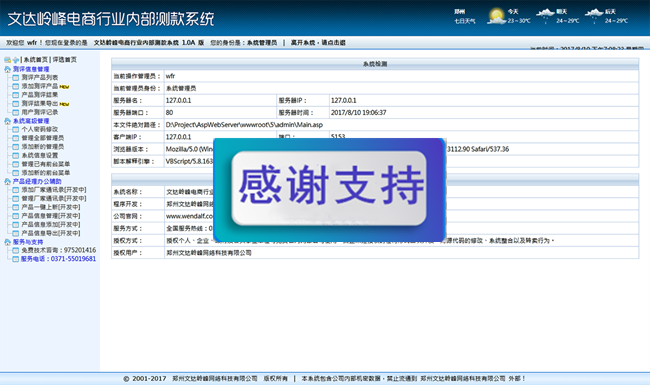Open 系统首页 at the sidebar top
This screenshot has height=385, width=650.
tap(36, 60)
